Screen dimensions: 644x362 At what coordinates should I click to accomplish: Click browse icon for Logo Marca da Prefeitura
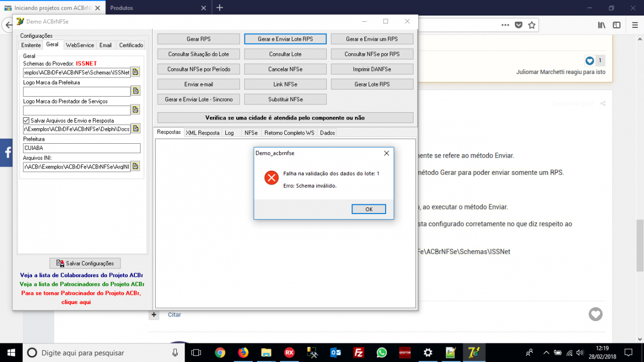pos(135,91)
